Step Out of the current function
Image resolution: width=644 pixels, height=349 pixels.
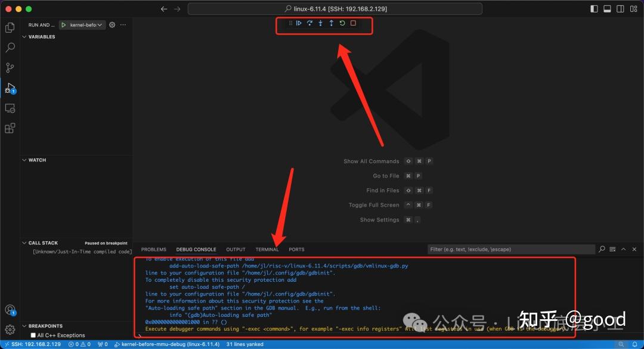(332, 23)
